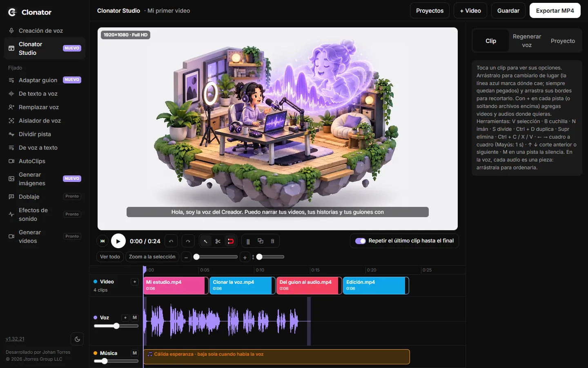Screen dimensions: 588x368
Task: Select the scissors blade tool
Action: click(218, 241)
